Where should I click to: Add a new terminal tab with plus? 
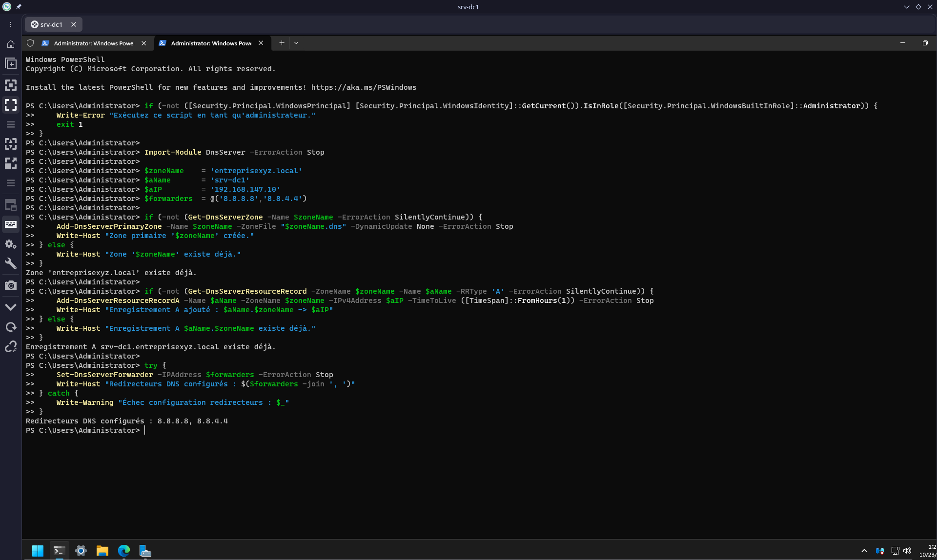click(282, 43)
